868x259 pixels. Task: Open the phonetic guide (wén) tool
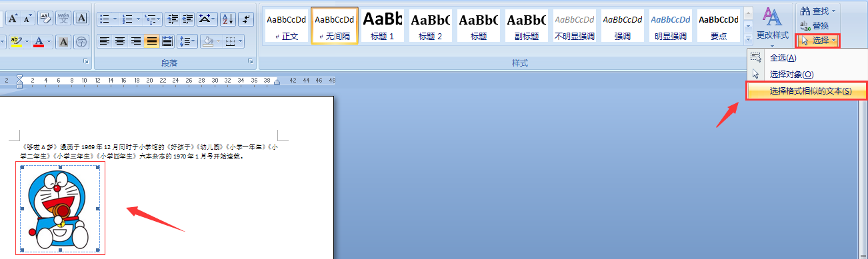point(63,18)
